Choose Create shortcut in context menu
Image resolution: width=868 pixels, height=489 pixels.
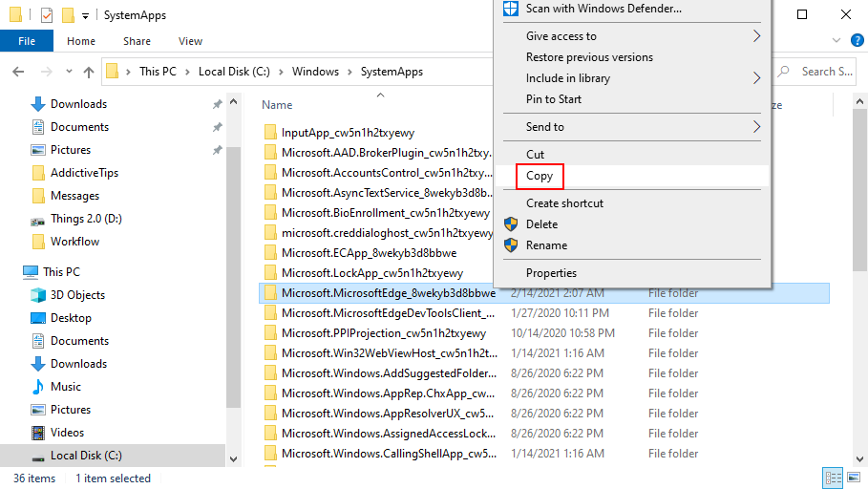(x=632, y=203)
